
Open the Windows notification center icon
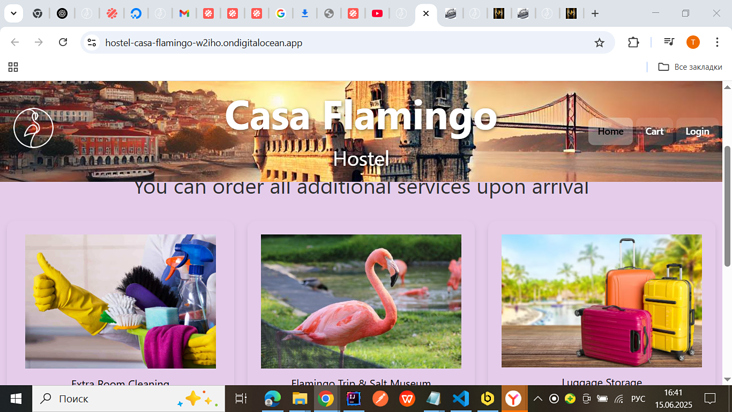[710, 398]
